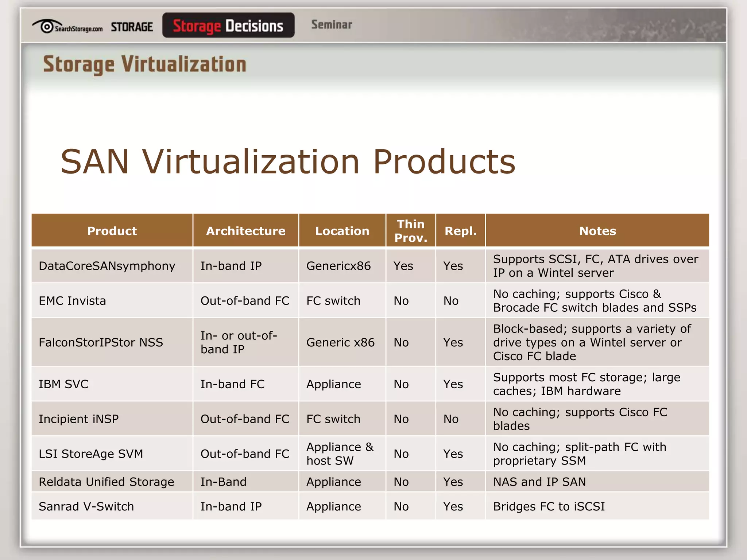Click the Storage Decisions badge
747x560 pixels.
click(228, 25)
